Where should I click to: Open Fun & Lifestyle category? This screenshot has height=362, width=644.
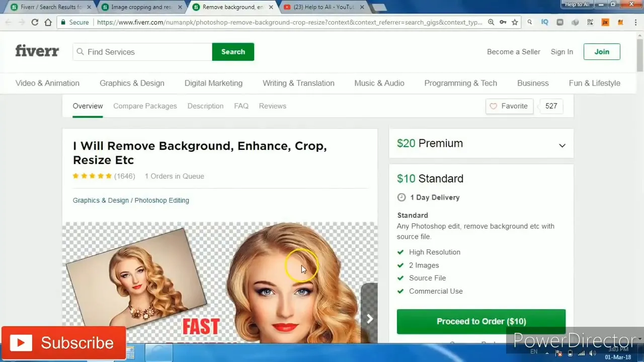click(594, 83)
